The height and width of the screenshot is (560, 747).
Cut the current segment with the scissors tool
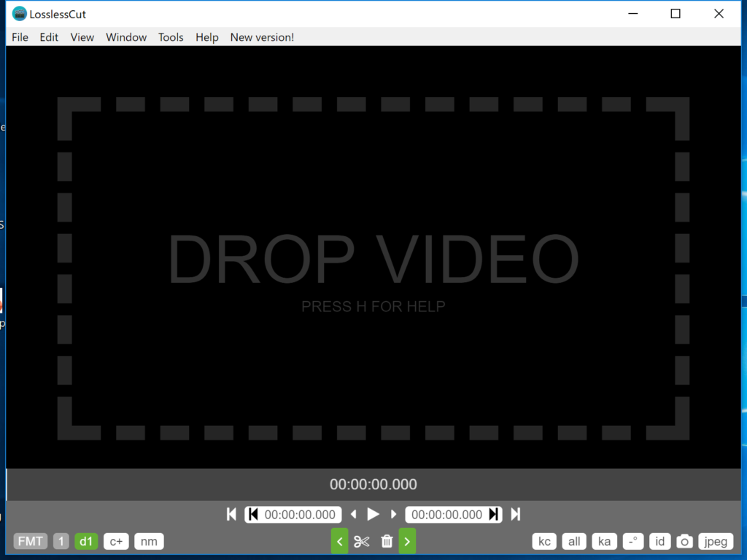click(361, 542)
